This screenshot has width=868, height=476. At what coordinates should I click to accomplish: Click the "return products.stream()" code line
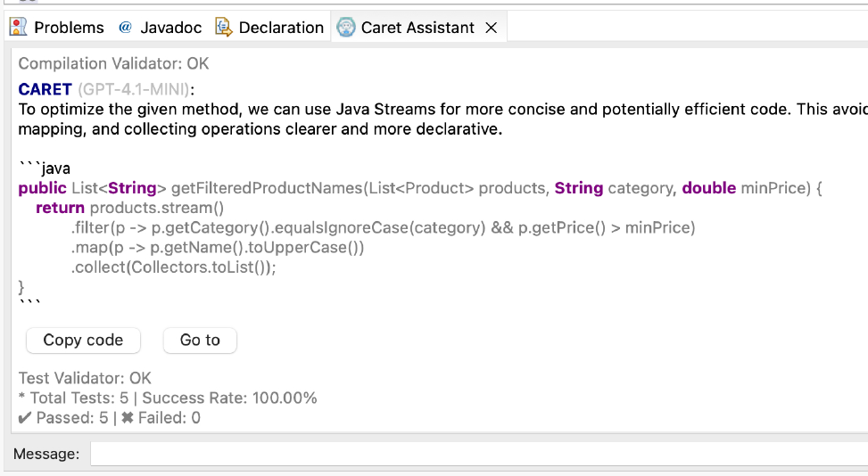(x=130, y=208)
